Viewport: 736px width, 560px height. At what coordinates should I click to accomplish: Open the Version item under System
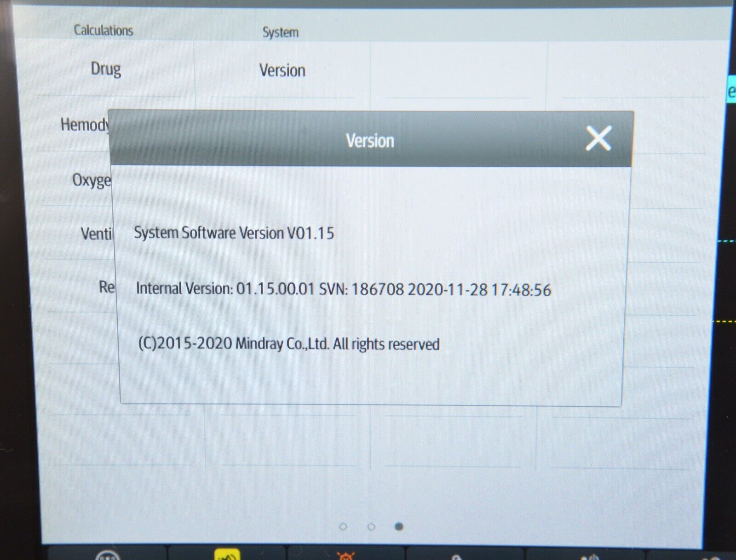click(282, 70)
